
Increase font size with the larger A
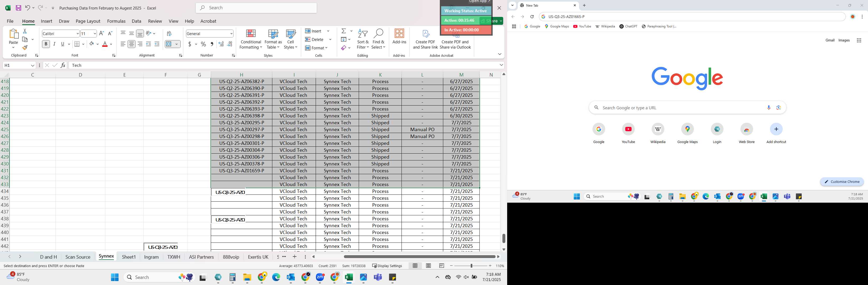pyautogui.click(x=101, y=33)
